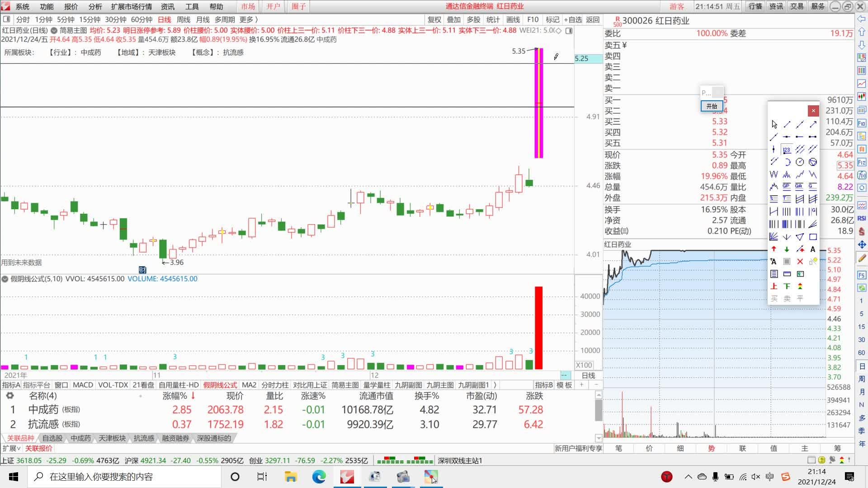Pick the triangle drawing tool
Image resolution: width=868 pixels, height=488 pixels.
coord(800,236)
